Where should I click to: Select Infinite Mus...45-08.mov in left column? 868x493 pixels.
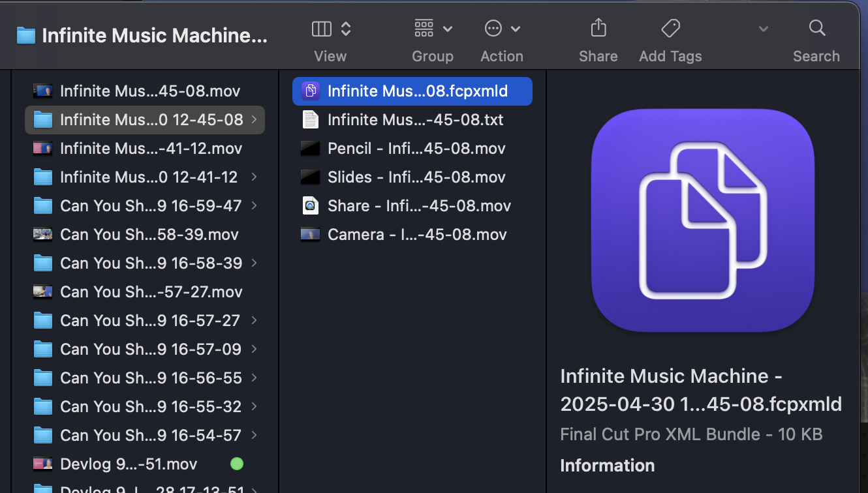point(150,91)
